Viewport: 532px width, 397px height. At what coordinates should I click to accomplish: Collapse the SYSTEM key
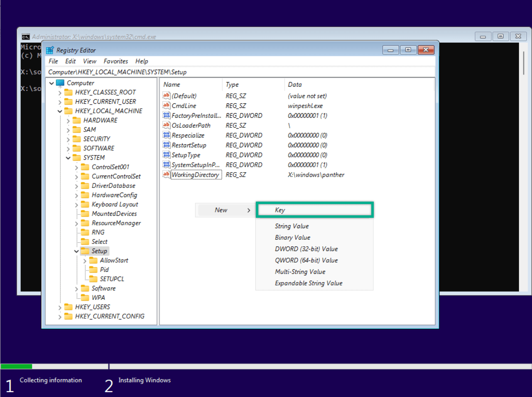tap(68, 157)
